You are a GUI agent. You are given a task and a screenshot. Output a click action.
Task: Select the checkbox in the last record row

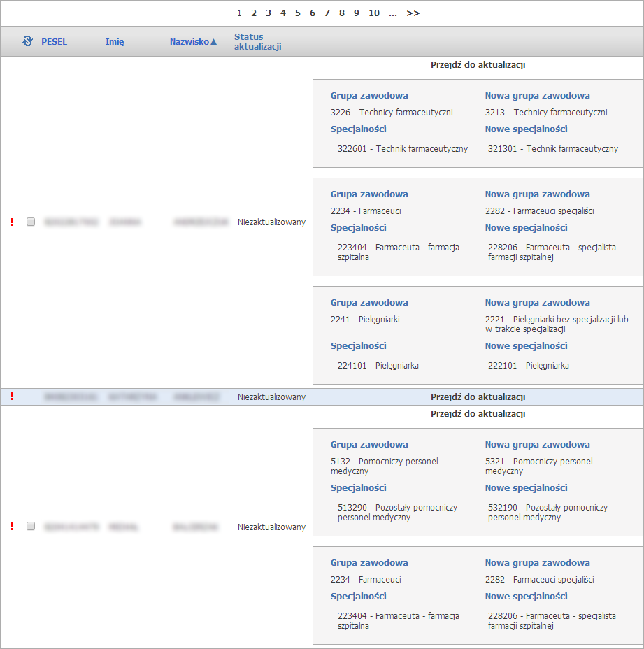point(31,526)
